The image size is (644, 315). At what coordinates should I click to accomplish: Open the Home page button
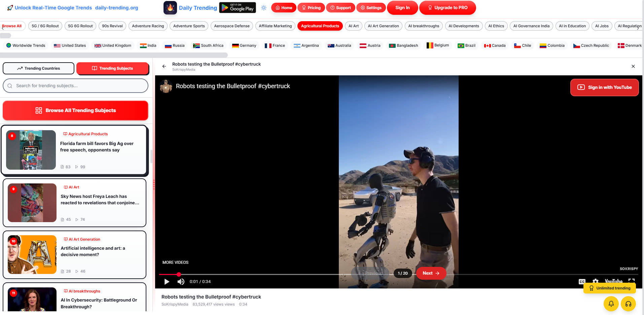click(284, 8)
